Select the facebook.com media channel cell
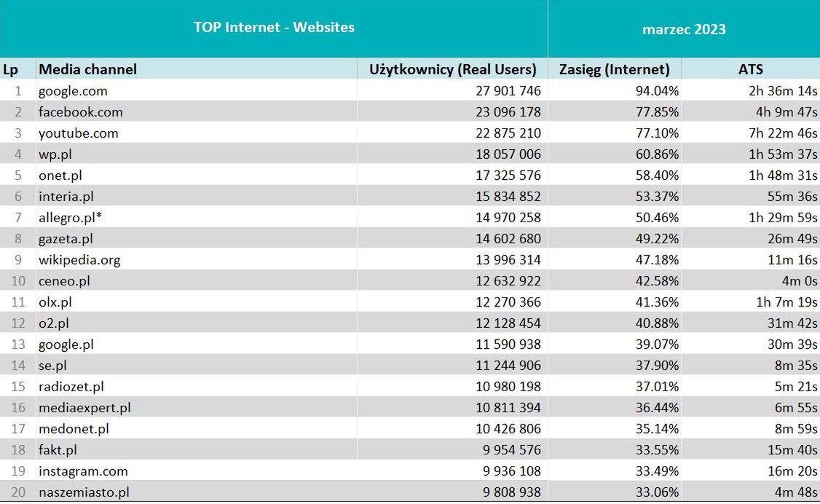 80,112
